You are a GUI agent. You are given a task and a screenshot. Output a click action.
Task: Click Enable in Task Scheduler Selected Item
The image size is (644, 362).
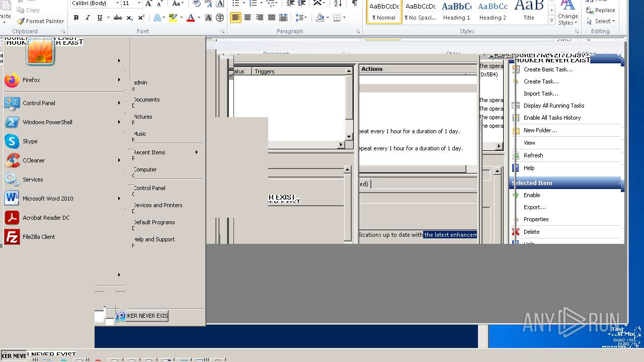tap(532, 195)
